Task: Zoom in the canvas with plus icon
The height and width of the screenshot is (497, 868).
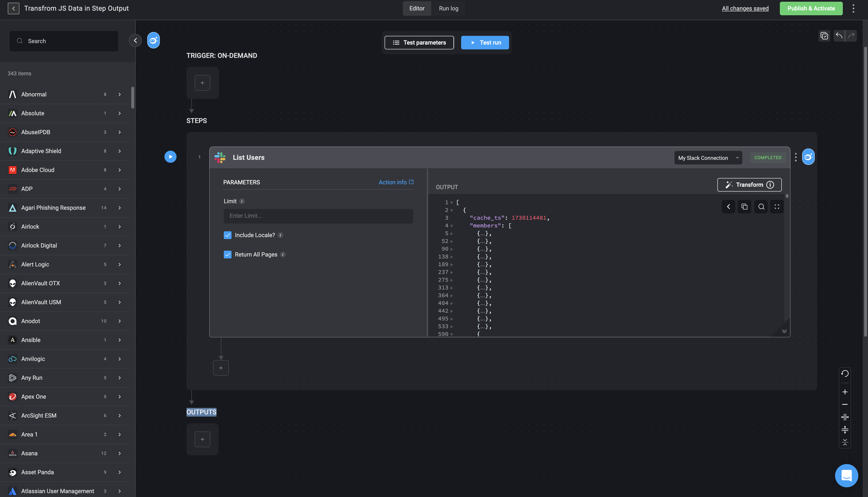Action: coord(845,392)
